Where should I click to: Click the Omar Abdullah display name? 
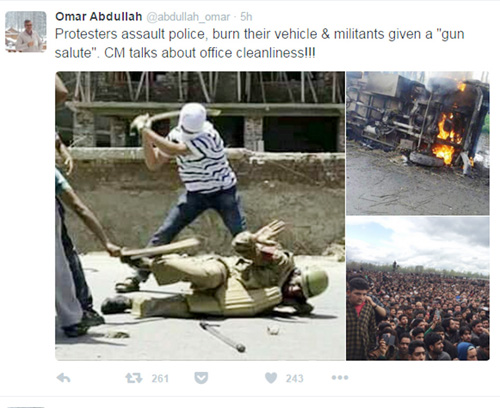tap(99, 17)
